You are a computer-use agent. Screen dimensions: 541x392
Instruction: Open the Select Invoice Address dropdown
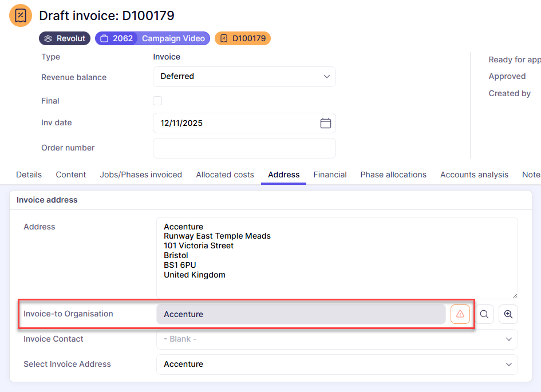coord(337,365)
